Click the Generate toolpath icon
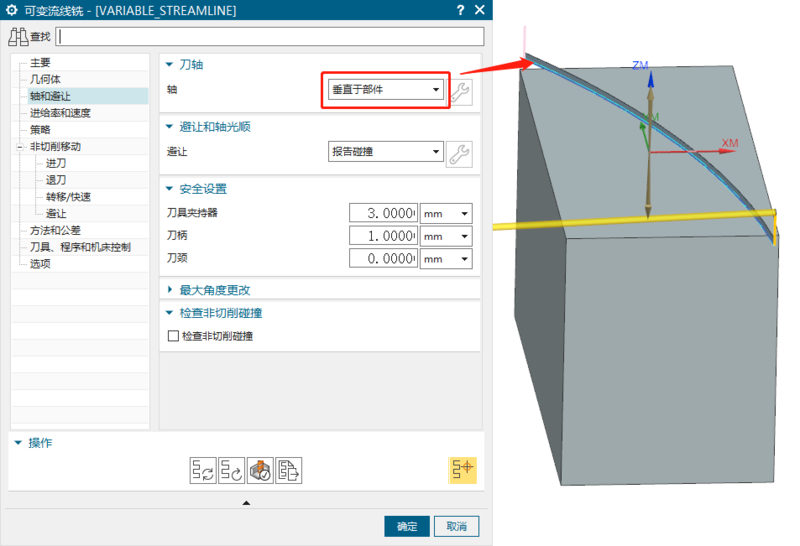This screenshot has width=800, height=546. [x=203, y=470]
